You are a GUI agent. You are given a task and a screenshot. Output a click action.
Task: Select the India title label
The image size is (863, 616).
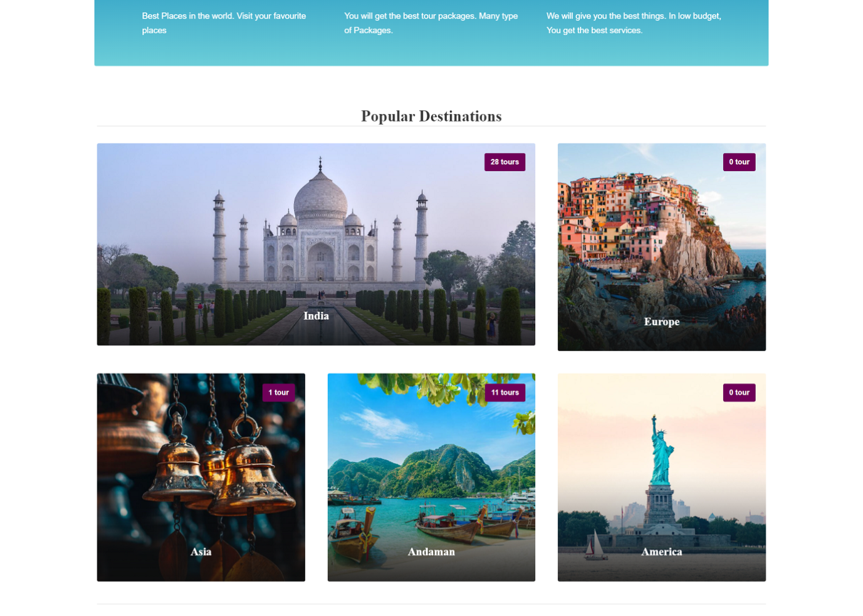(316, 316)
